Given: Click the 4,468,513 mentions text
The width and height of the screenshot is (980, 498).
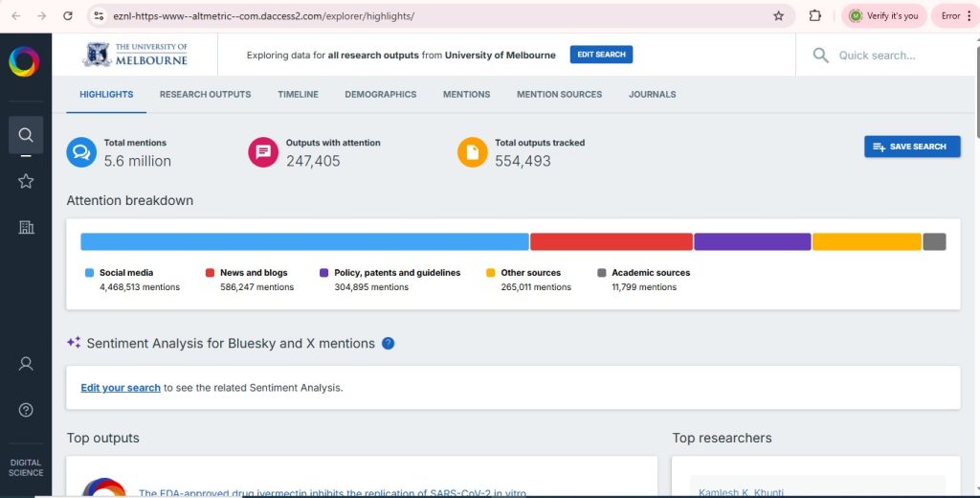Looking at the screenshot, I should pyautogui.click(x=140, y=287).
